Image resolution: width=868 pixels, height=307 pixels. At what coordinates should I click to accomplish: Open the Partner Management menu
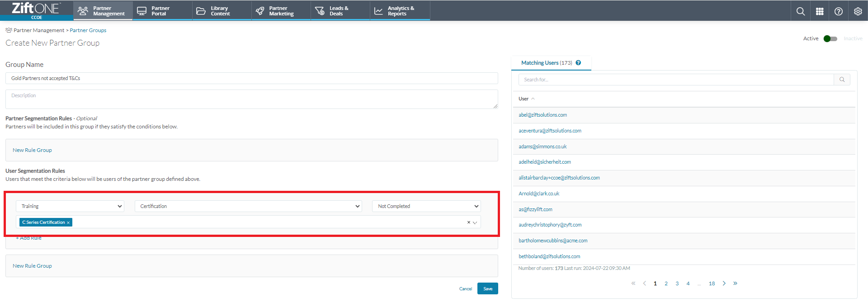[x=103, y=11]
